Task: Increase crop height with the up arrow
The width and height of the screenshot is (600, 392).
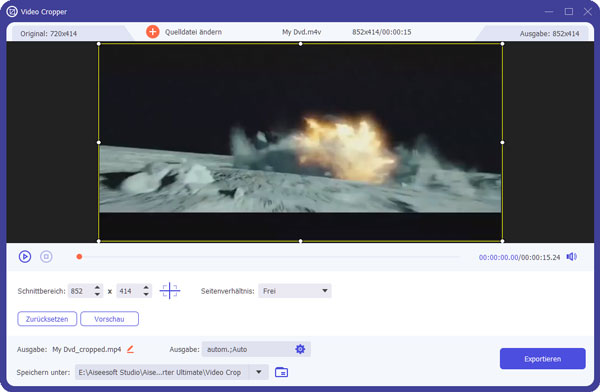Action: 146,287
